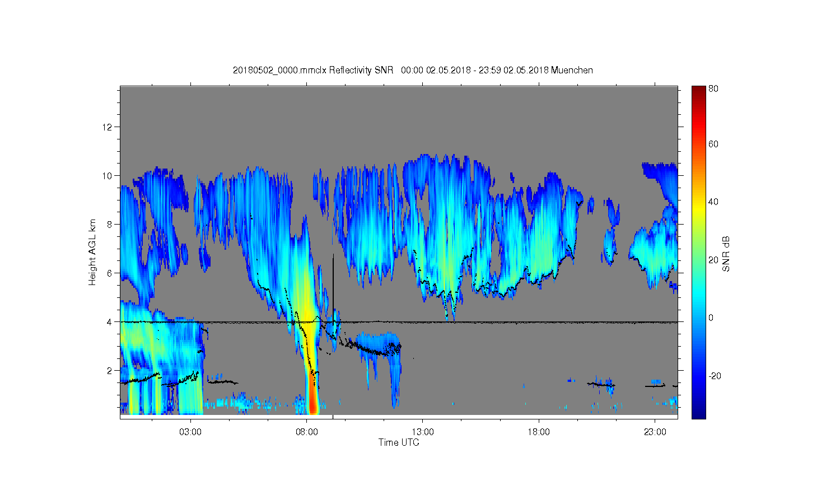Click the height tick label 8
Image resolution: width=840 pixels, height=504 pixels.
pyautogui.click(x=110, y=225)
